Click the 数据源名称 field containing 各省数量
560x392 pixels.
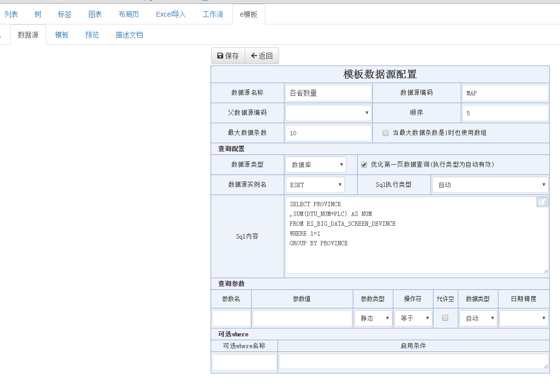click(x=328, y=93)
